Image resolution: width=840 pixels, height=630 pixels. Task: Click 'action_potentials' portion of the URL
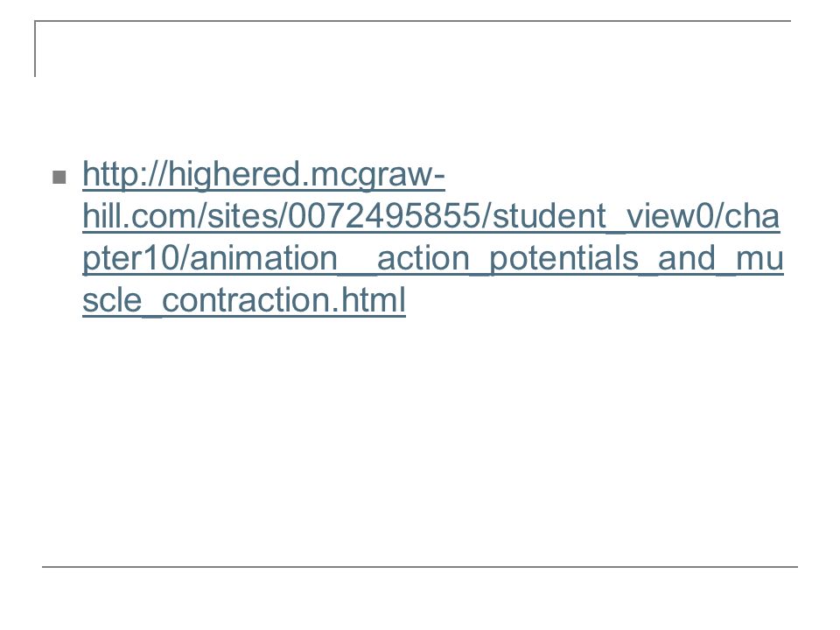pos(507,258)
